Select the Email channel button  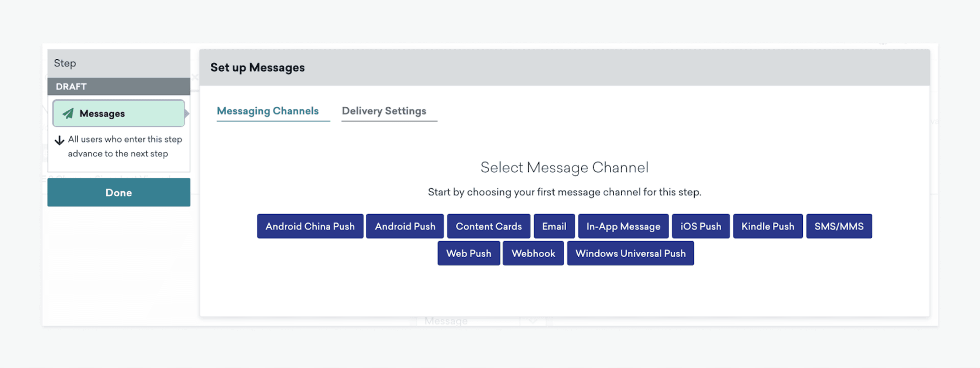tap(554, 226)
